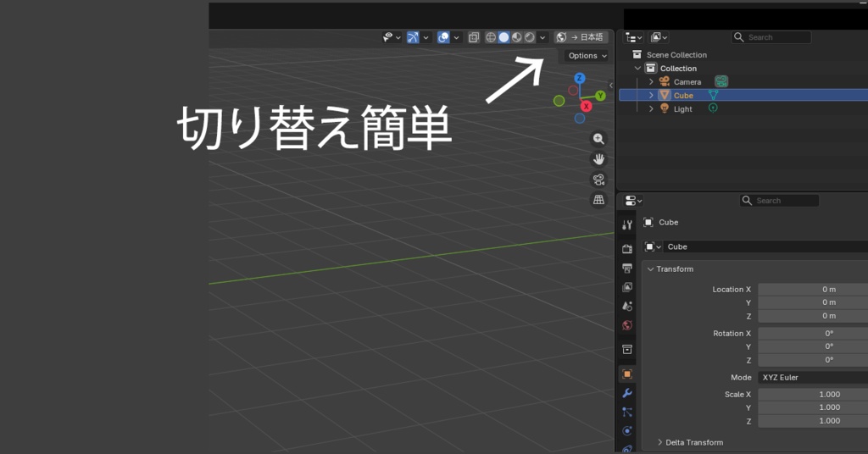This screenshot has width=868, height=454.
Task: Open the Particles properties tab
Action: (626, 412)
